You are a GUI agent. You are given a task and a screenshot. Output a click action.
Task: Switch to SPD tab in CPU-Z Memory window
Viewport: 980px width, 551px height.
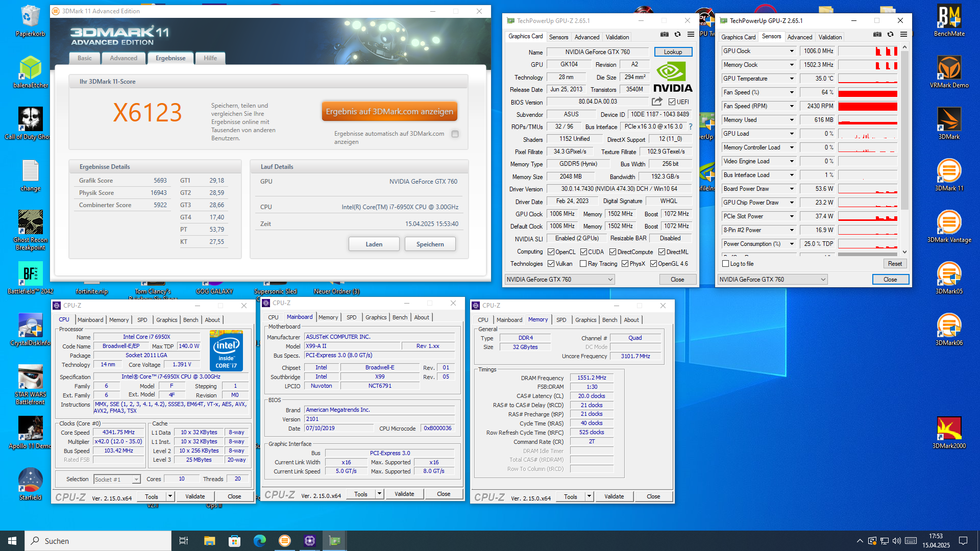tap(561, 320)
